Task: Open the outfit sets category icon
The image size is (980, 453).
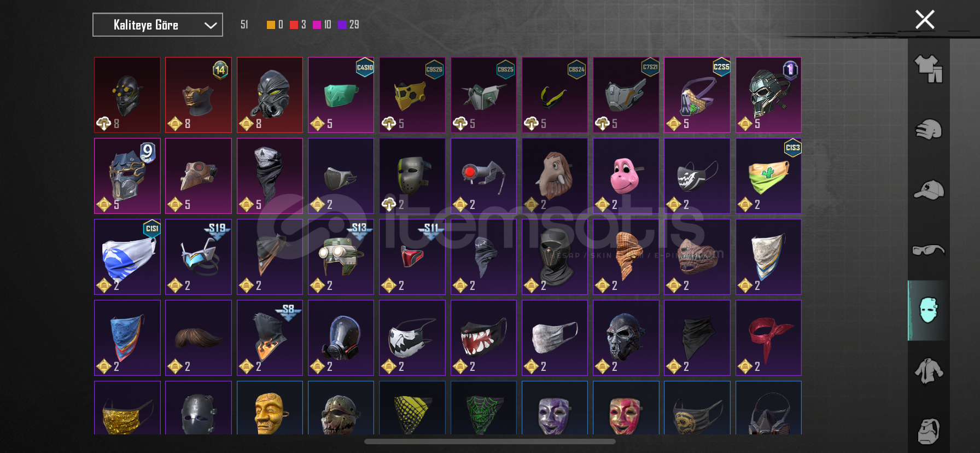Action: coord(929,69)
